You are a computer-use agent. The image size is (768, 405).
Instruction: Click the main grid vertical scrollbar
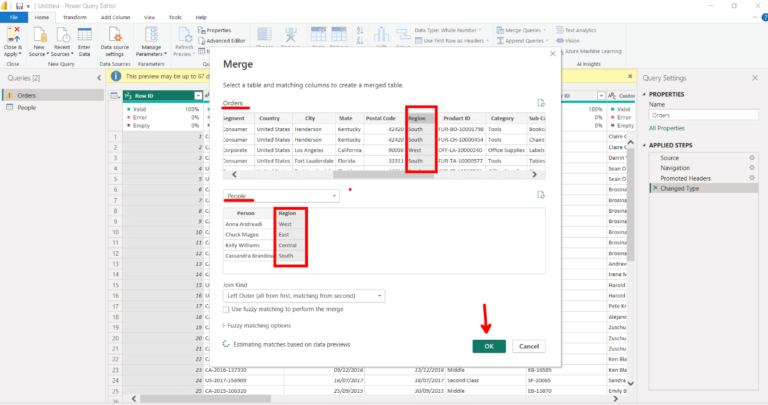coord(631,203)
